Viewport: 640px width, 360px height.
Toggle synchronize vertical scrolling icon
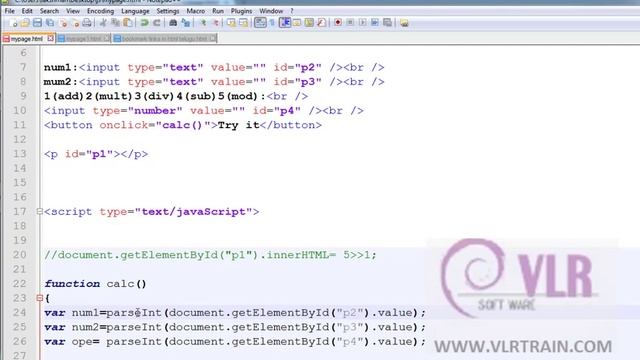[x=231, y=23]
